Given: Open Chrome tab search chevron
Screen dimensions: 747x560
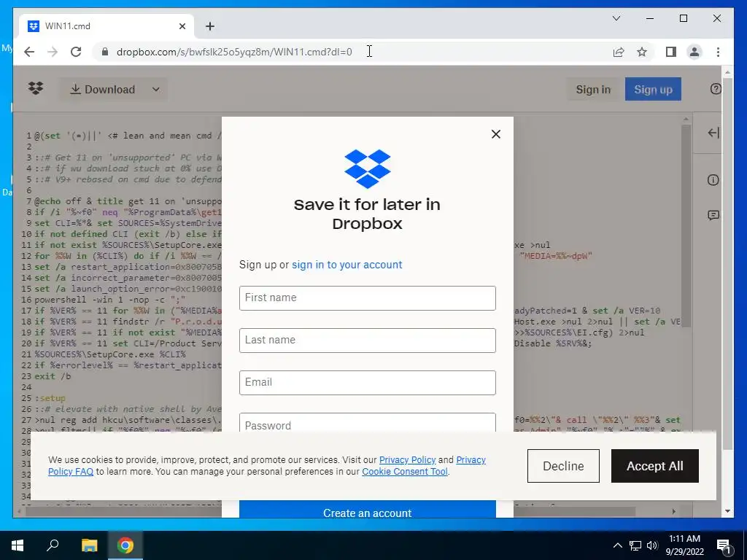Looking at the screenshot, I should tap(616, 18).
